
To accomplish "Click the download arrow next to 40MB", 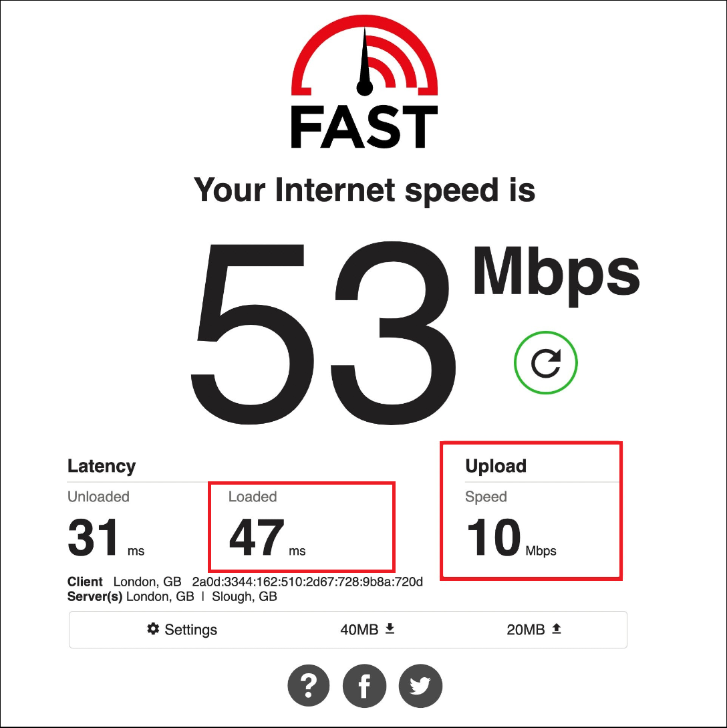I will [x=390, y=628].
